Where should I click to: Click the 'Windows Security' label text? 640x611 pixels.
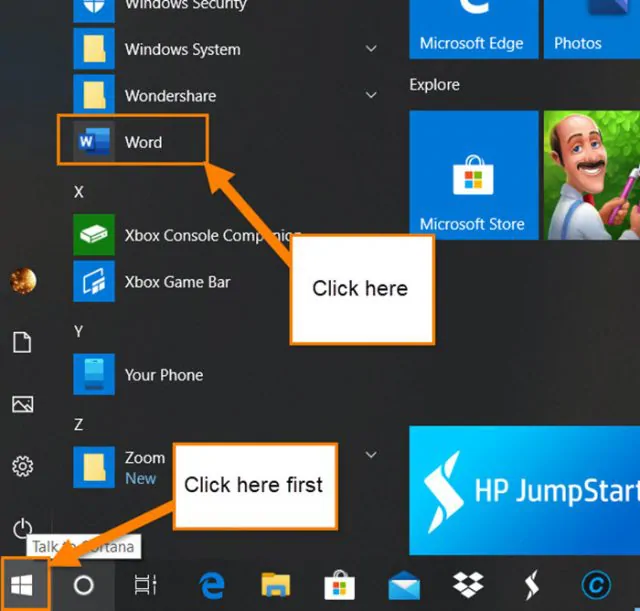(185, 5)
